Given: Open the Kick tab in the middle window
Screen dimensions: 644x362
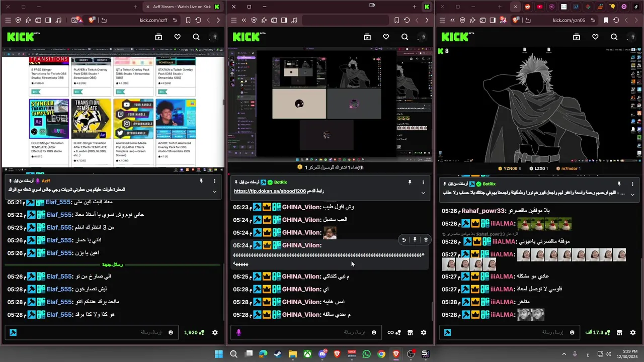Looking at the screenshot, I should 427,7.
